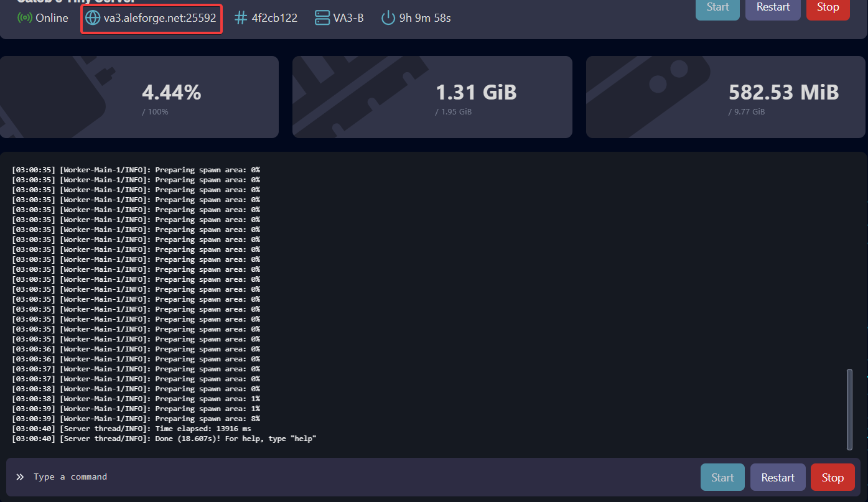This screenshot has width=868, height=502.
Task: Click the hash icon next to 4f2cb122
Action: (x=241, y=18)
